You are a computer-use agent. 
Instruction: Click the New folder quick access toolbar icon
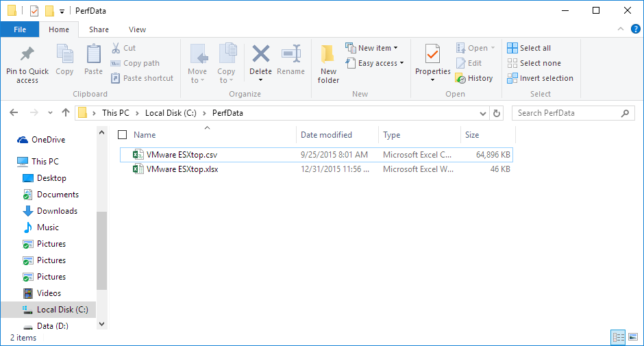(x=49, y=11)
